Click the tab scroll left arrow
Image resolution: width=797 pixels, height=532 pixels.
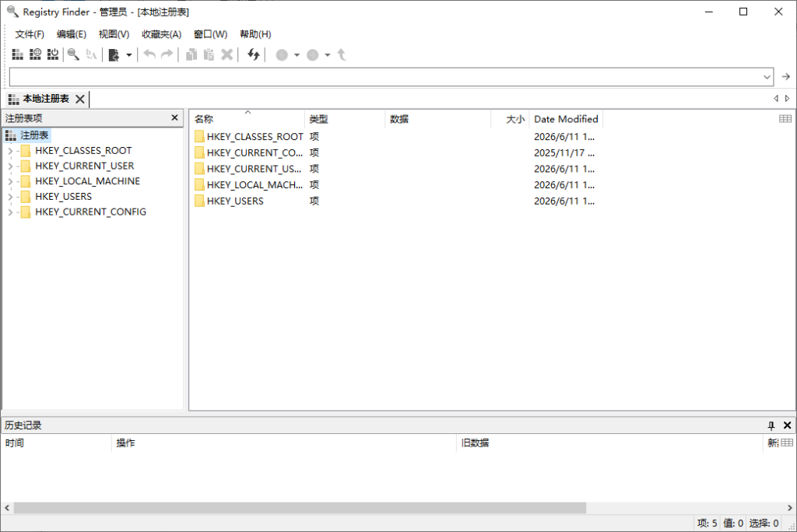click(776, 99)
